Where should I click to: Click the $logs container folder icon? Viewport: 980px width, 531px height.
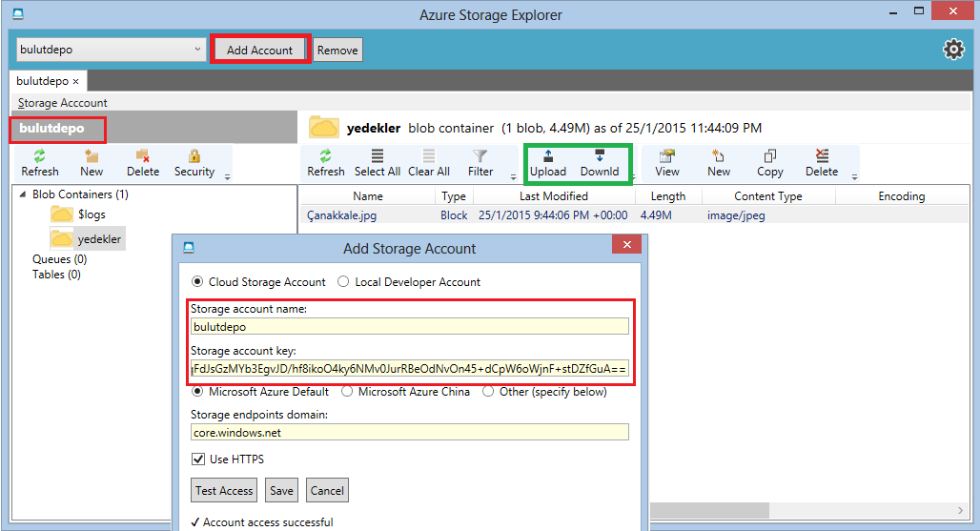(x=61, y=214)
